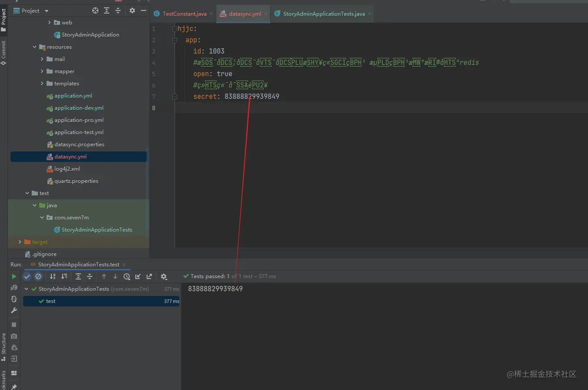Close the StoryAdminApplicationTests.java tab

pos(370,14)
